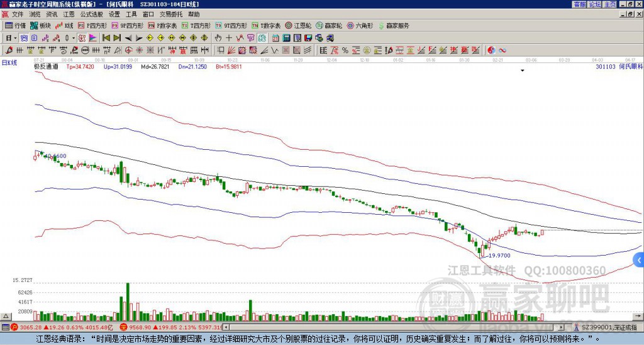Open the 公式选股 menu
644x345 pixels.
92,14
